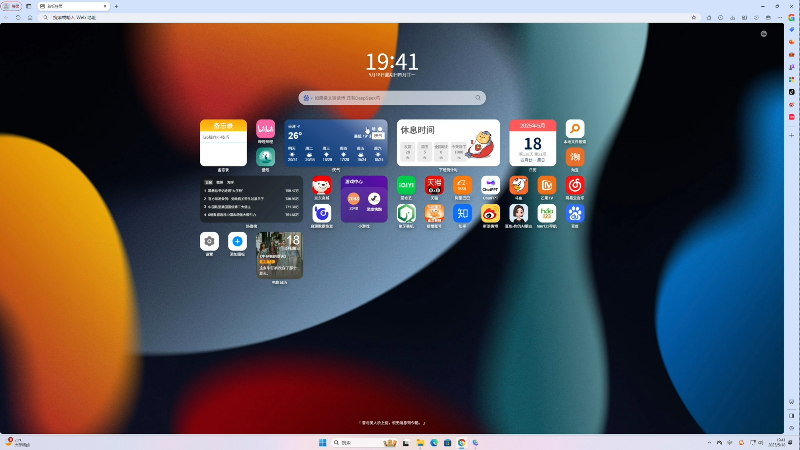Open the orange cartoon app beside Zhihu

point(434,213)
